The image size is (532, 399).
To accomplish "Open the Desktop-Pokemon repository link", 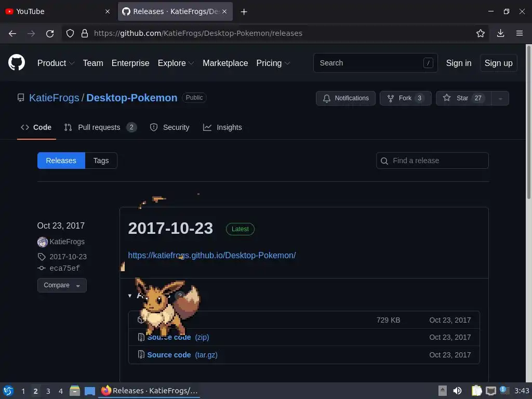I will pos(131,98).
